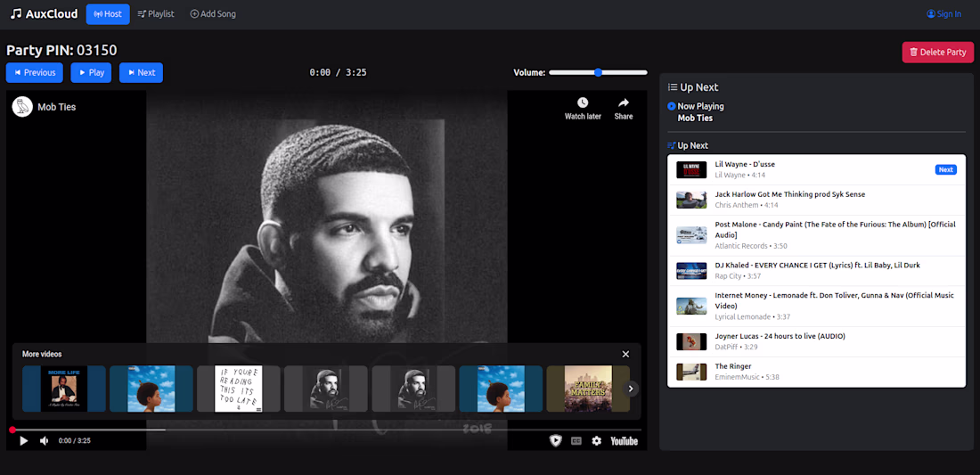The height and width of the screenshot is (475, 980).
Task: Click the Watch later clock icon
Action: (583, 102)
